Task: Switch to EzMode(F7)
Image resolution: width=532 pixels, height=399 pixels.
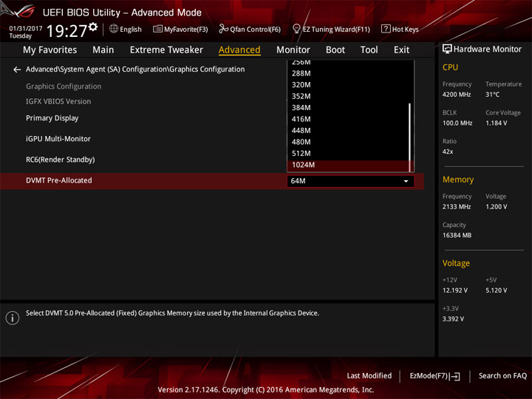Action: [x=434, y=376]
